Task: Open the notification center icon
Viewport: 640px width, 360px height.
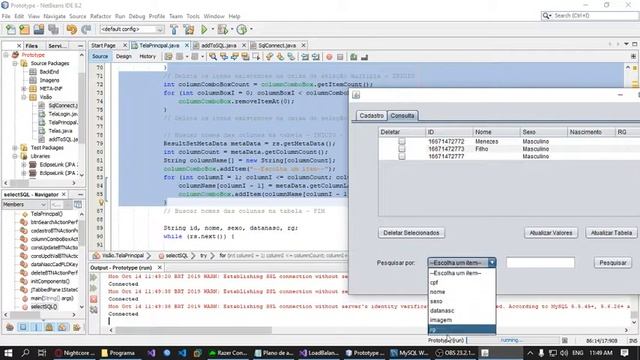Action: 624,353
